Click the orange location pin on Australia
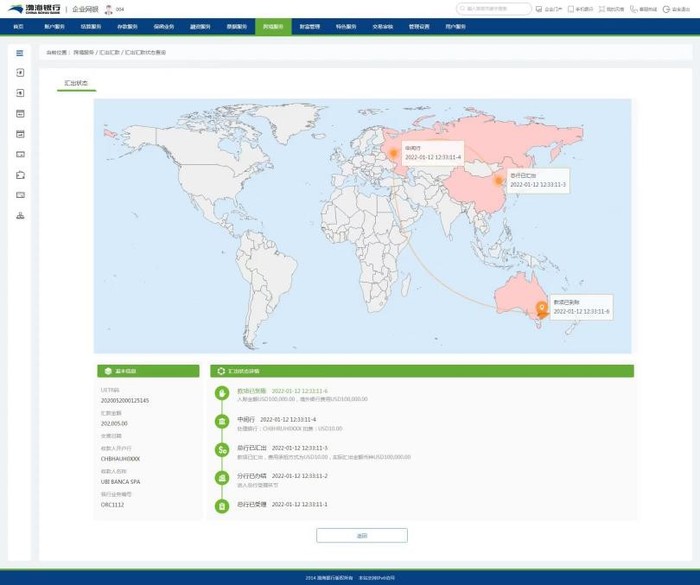The image size is (700, 585). (x=542, y=309)
